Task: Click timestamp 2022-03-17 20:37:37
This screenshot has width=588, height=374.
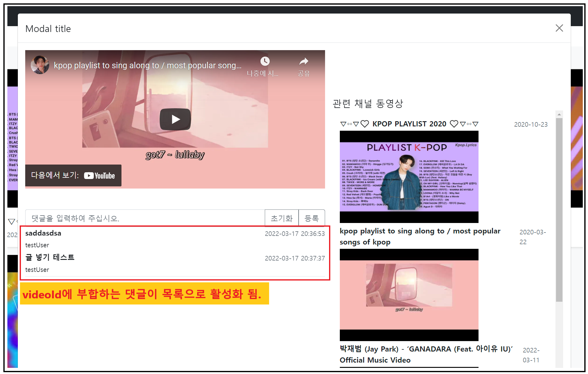Action: [x=295, y=258]
